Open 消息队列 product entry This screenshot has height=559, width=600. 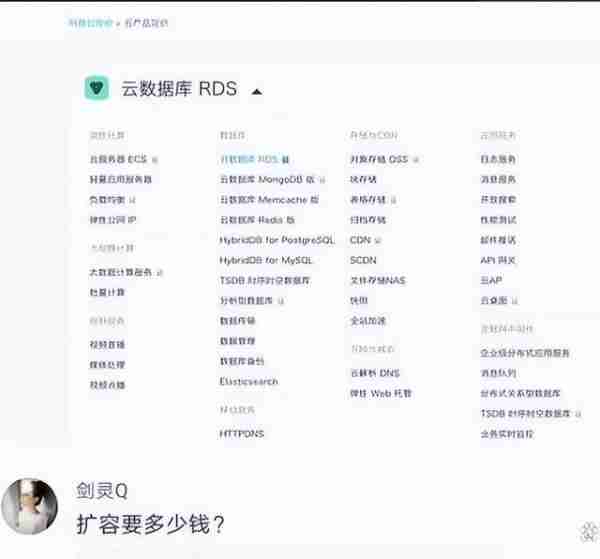(x=498, y=373)
